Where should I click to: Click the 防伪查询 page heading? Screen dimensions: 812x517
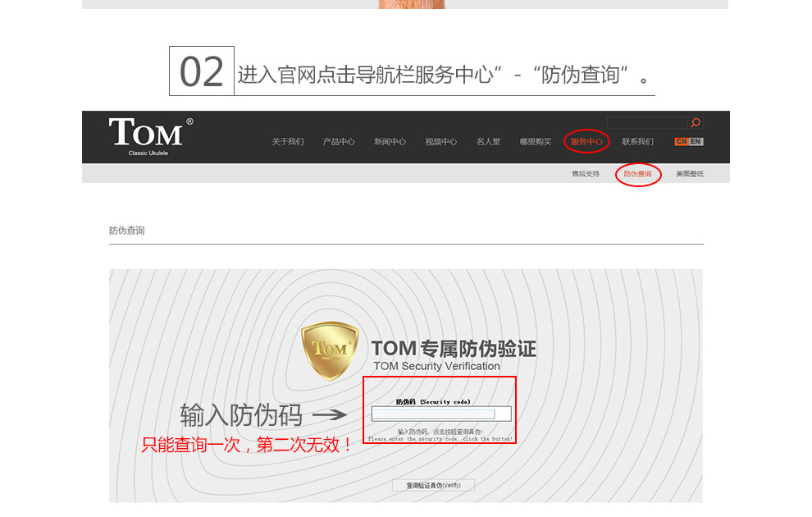click(127, 231)
